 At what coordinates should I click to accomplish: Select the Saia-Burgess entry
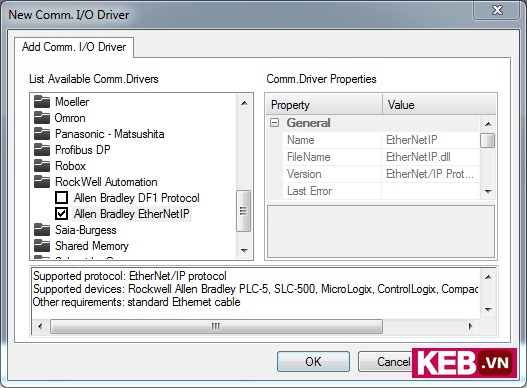click(86, 230)
